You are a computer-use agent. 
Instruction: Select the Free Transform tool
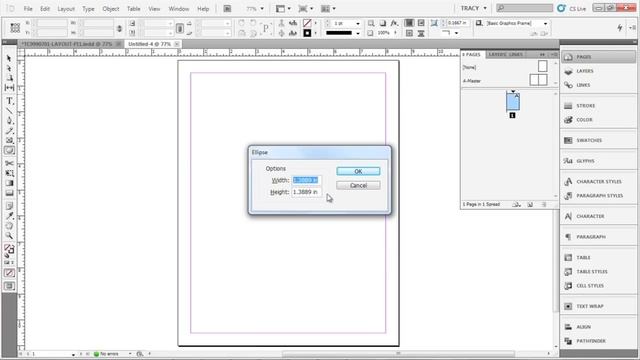click(x=9, y=173)
